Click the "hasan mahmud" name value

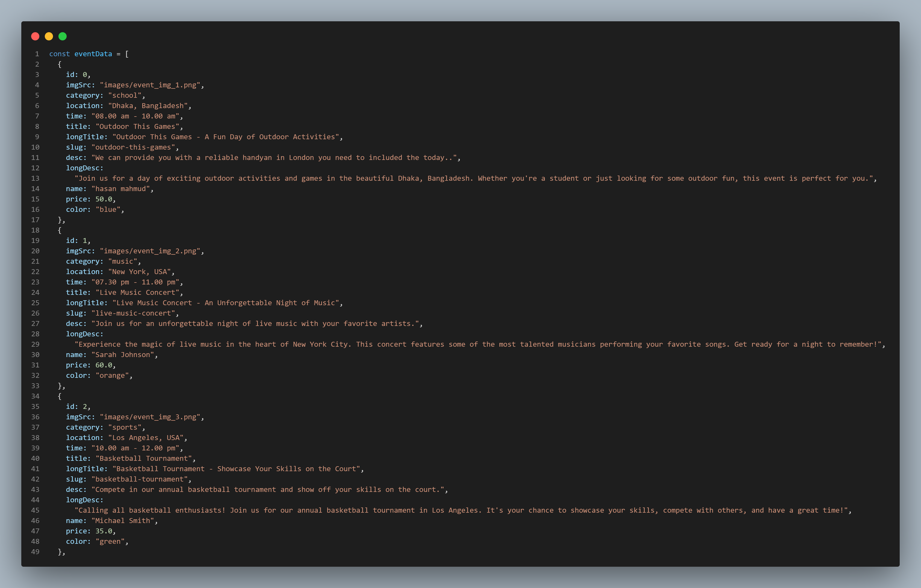coord(120,188)
